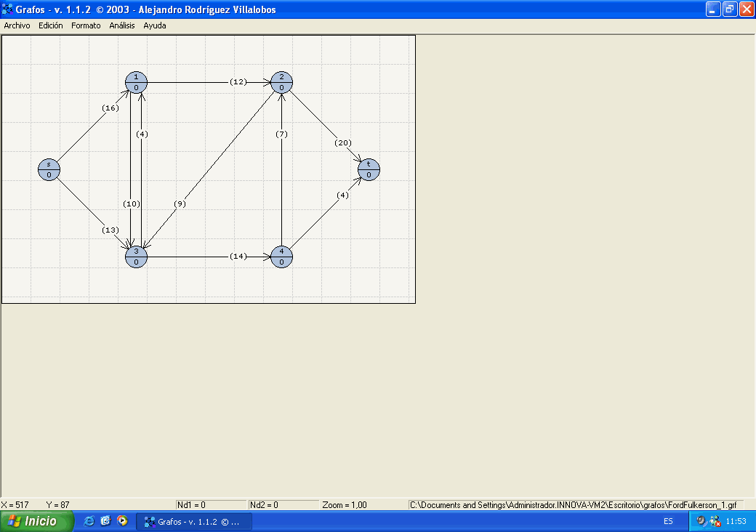This screenshot has height=532, width=756.
Task: Open the Formato menu
Action: tap(86, 25)
